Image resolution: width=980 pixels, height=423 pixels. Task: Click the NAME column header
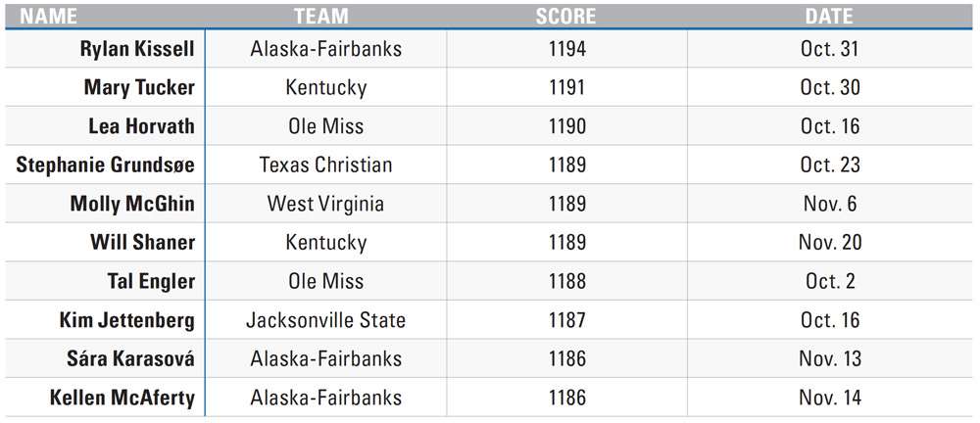[x=47, y=17]
